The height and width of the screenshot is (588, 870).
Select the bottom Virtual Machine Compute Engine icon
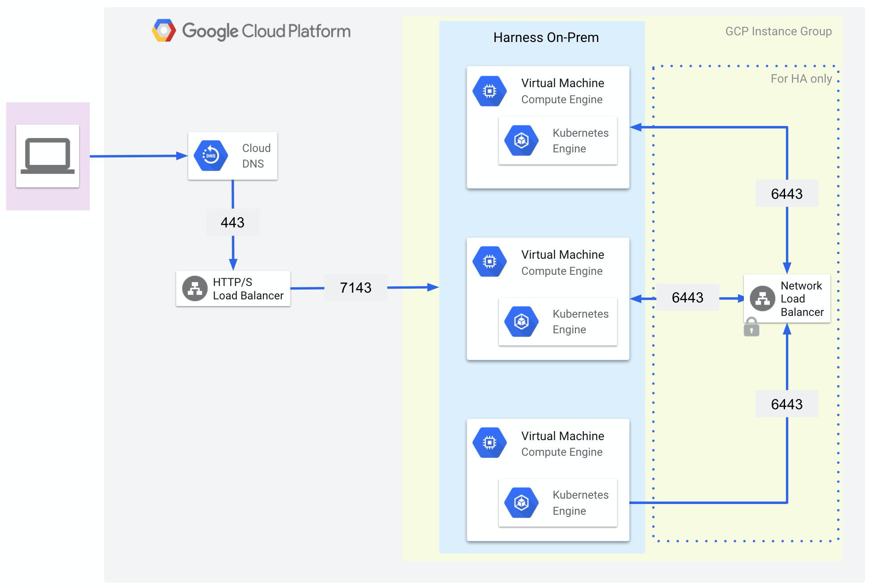coord(490,443)
